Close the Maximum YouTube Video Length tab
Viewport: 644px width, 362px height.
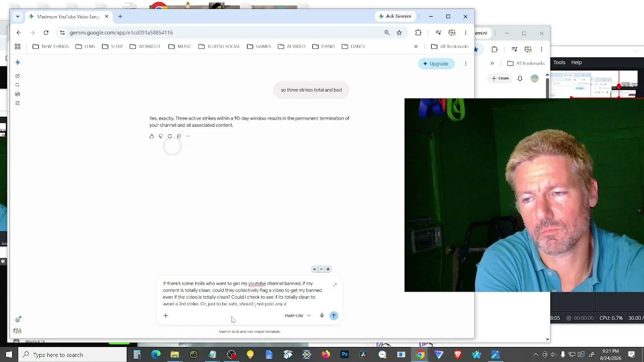pos(107,17)
